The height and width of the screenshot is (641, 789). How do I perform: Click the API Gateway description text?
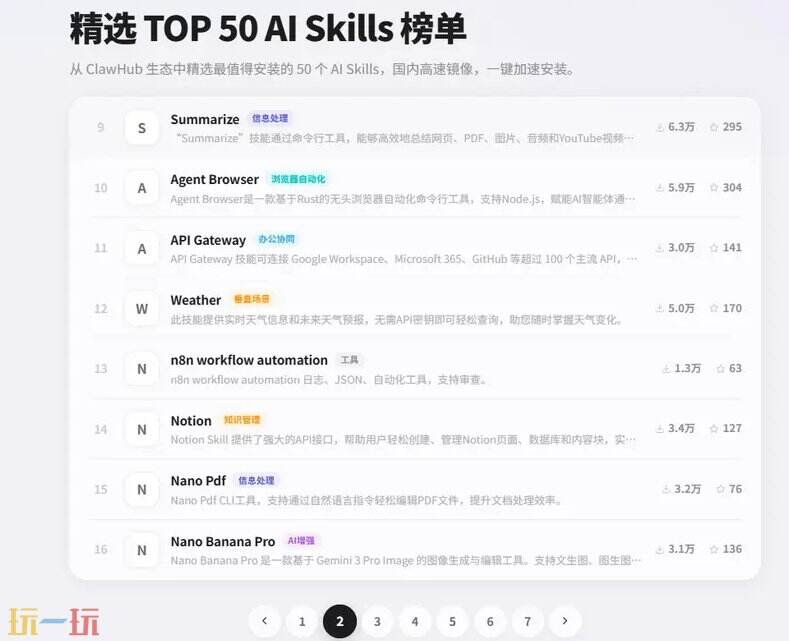click(x=404, y=259)
